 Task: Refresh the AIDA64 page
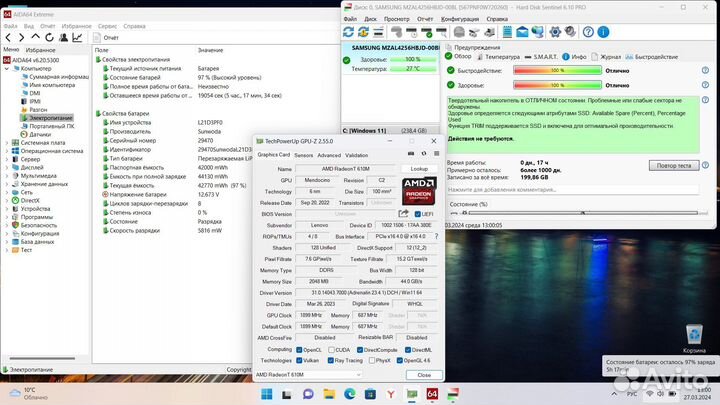(49, 37)
